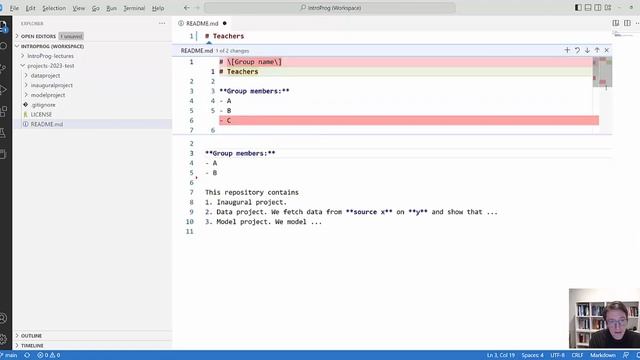Viewport: 640px width, 360px height.
Task: Open the File menu
Action: (x=14, y=8)
